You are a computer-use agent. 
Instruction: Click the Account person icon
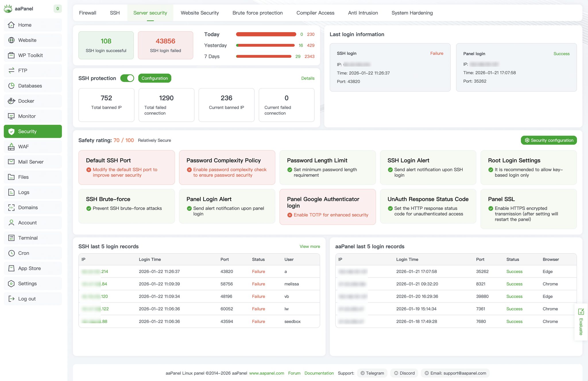(11, 223)
